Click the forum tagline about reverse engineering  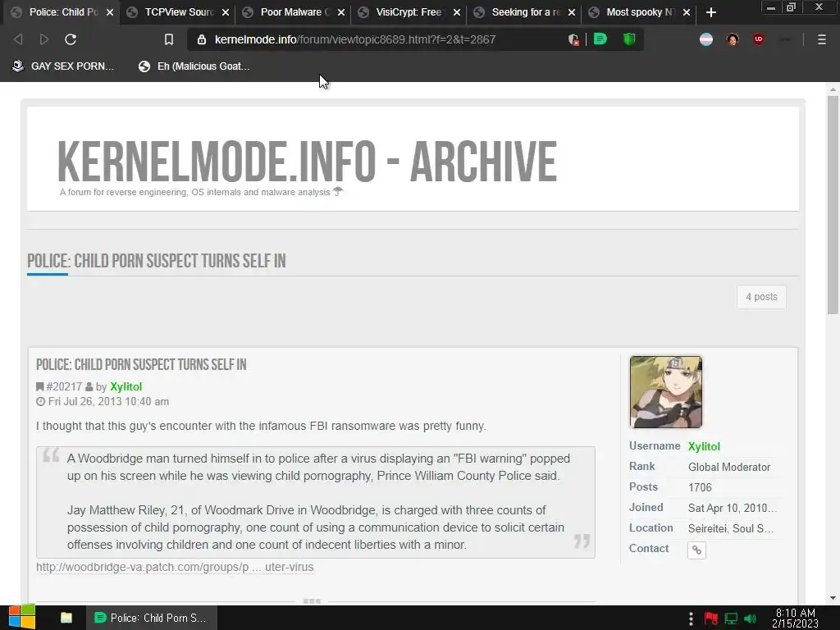(x=195, y=192)
